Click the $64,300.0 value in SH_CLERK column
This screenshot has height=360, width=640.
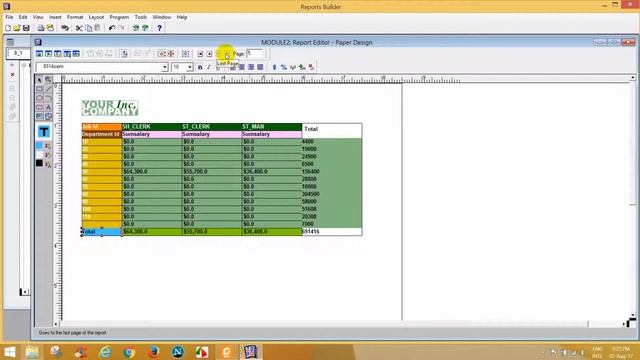[135, 171]
